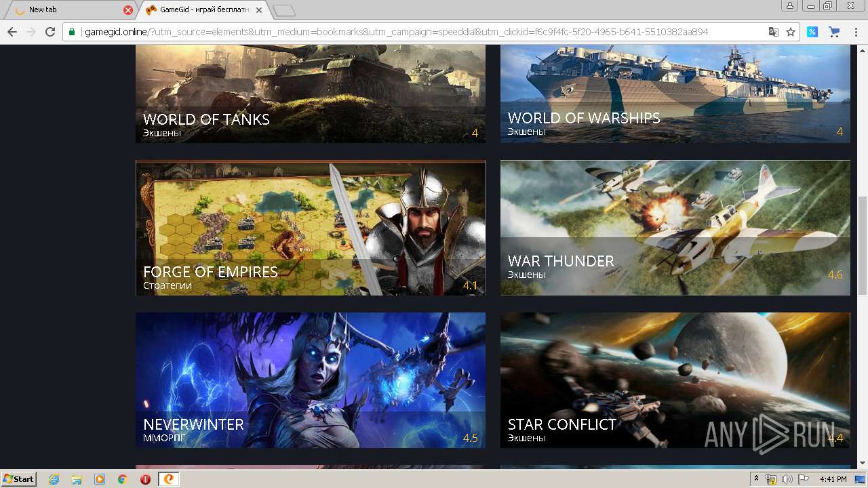868x488 pixels.
Task: Reload the GameGid page
Action: (50, 32)
